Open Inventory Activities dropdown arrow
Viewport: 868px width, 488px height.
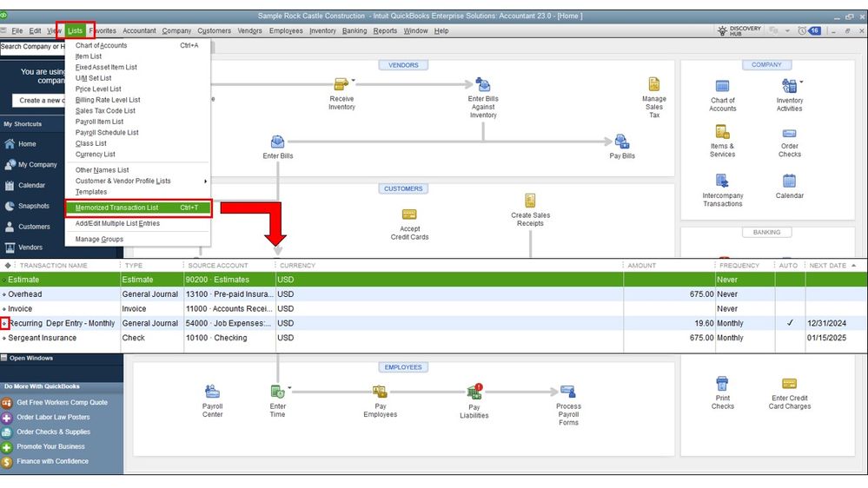801,82
